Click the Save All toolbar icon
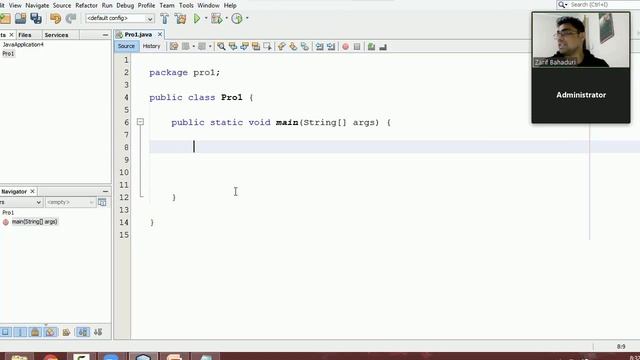The width and height of the screenshot is (640, 360). [36, 18]
